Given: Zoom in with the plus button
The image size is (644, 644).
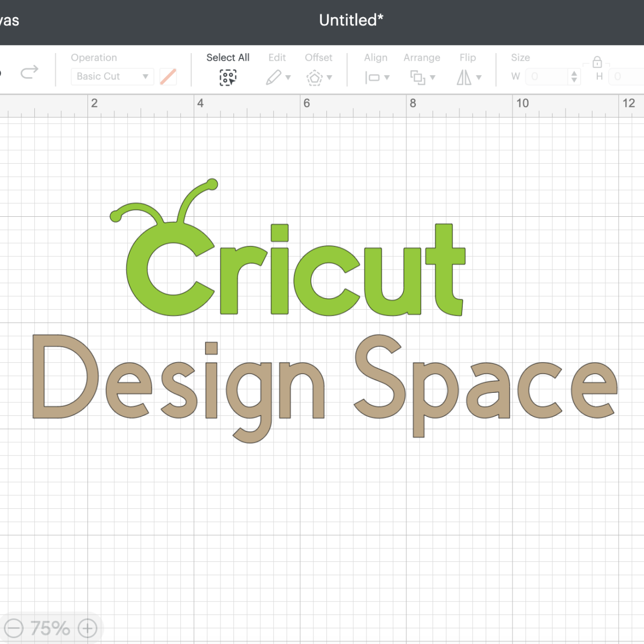Looking at the screenshot, I should click(x=87, y=627).
